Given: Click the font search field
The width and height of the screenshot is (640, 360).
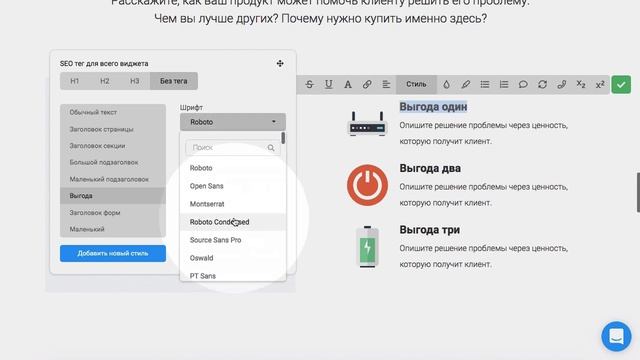Looking at the screenshot, I should pos(233,148).
